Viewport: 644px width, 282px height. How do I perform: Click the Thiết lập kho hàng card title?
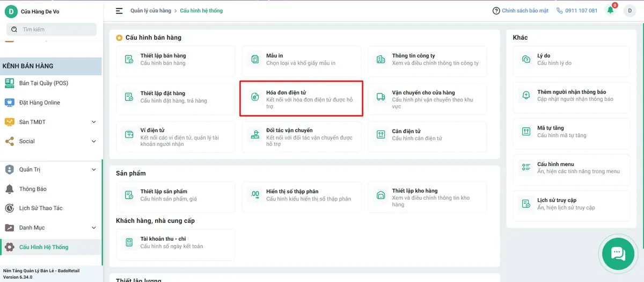coord(415,191)
